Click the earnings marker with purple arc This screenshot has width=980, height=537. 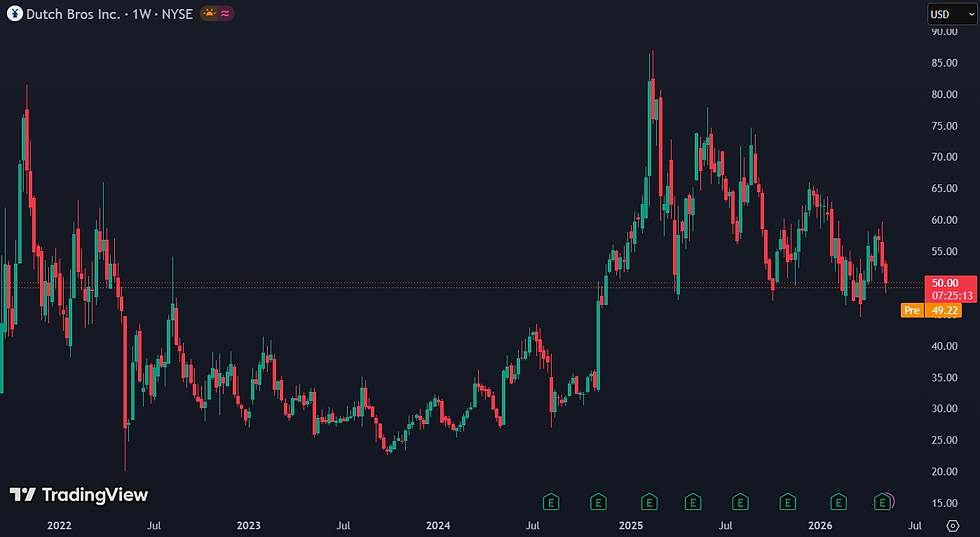883,501
